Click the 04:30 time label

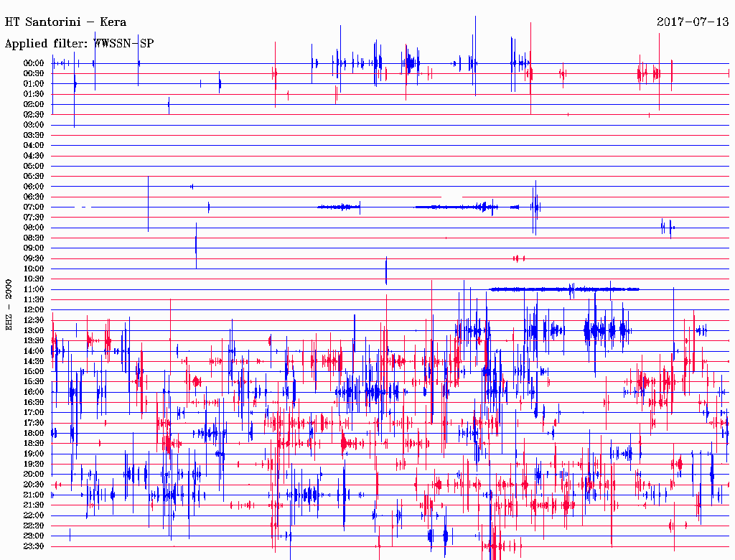click(33, 156)
